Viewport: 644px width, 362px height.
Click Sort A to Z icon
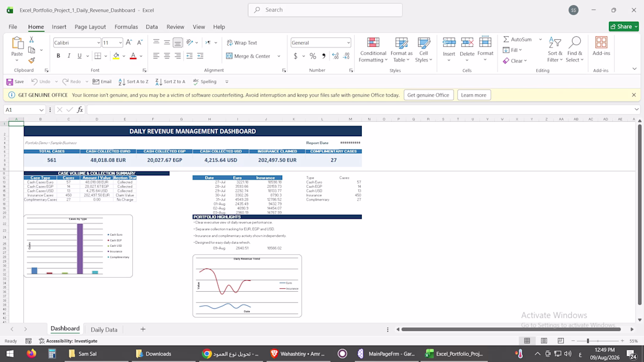point(122,82)
